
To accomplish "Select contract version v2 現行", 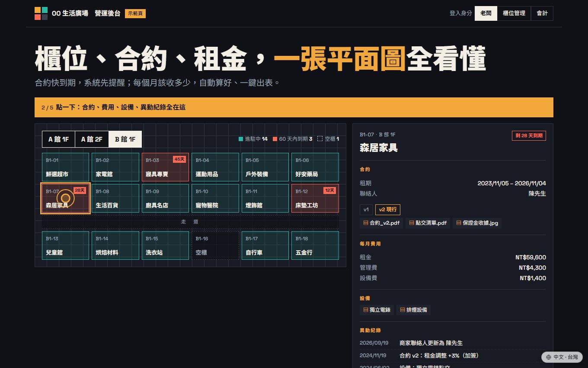I will click(388, 210).
